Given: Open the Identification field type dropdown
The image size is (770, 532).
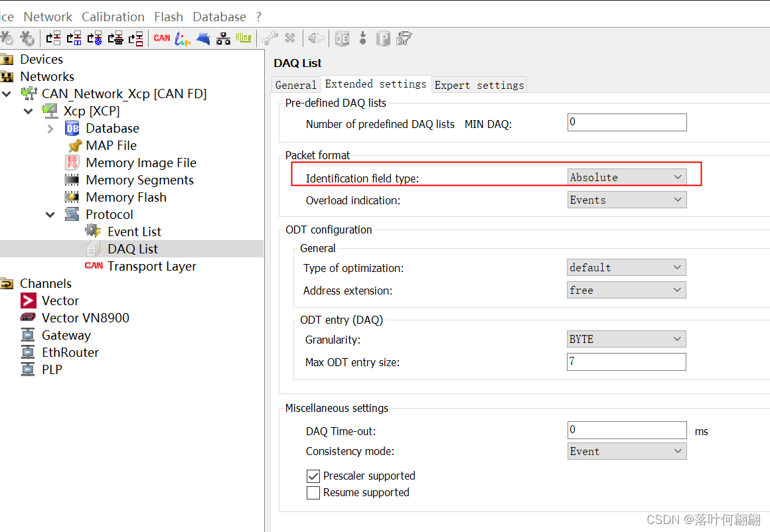Looking at the screenshot, I should coord(627,177).
